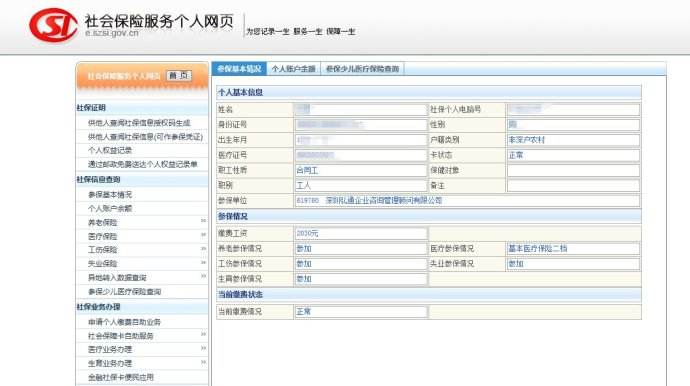Select sidebar item 参保基本情况
Viewport: 690px width, 386px height.
click(x=110, y=195)
